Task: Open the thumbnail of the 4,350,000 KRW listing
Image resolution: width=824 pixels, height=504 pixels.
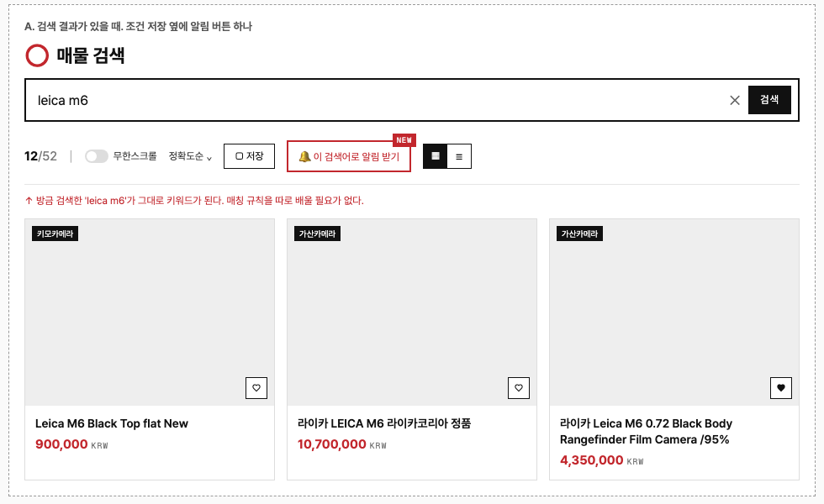Action: coord(674,312)
